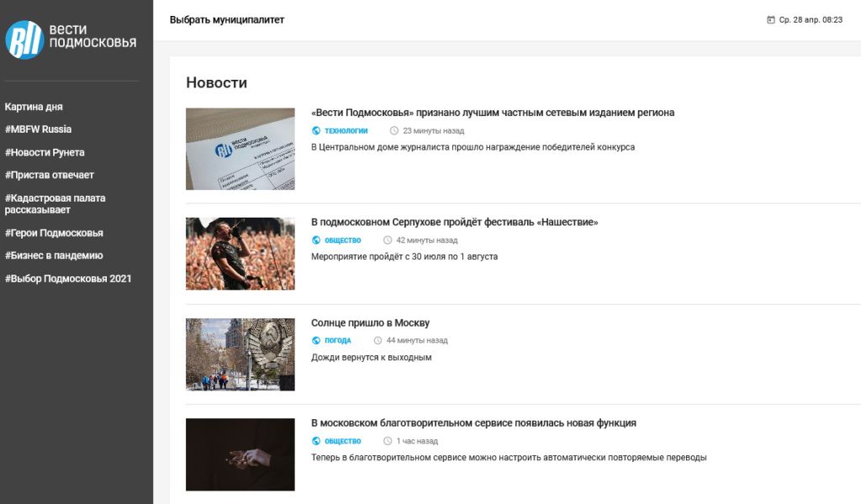The image size is (861, 504).
Task: Go to #Новости Рунета
Action: coord(45,153)
